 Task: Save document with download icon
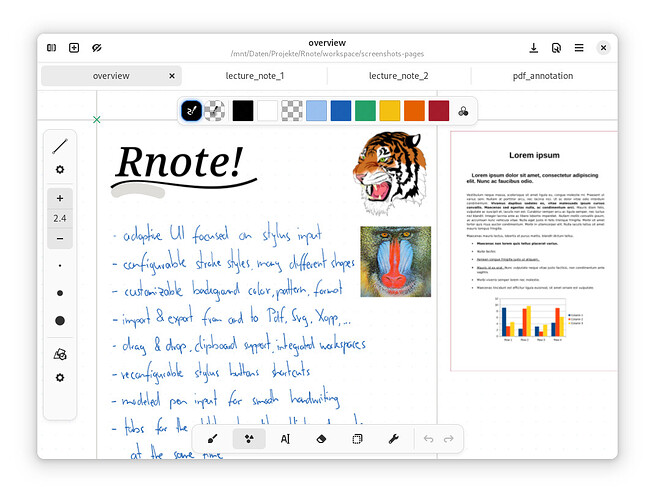(x=533, y=48)
